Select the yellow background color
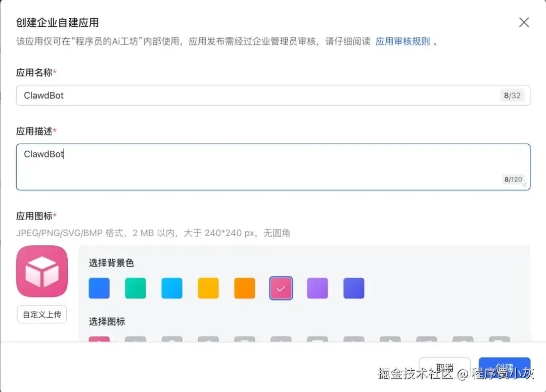The height and width of the screenshot is (392, 546). click(208, 288)
